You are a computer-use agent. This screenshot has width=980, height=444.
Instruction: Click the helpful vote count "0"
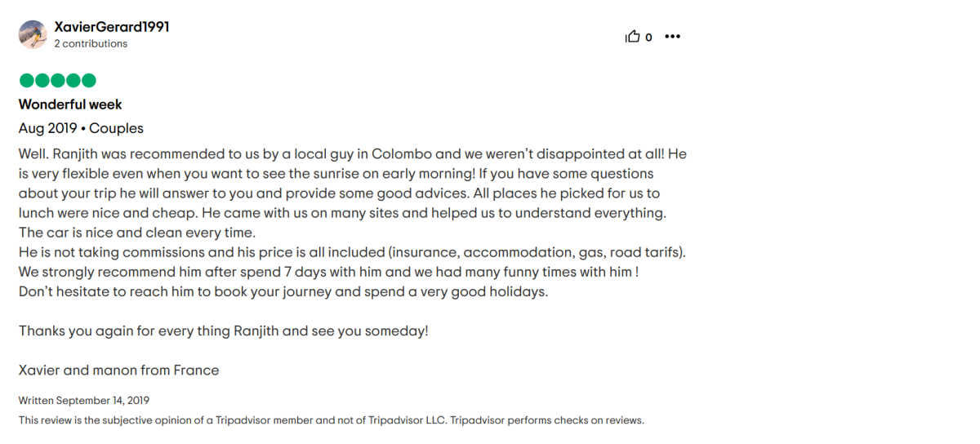[649, 38]
